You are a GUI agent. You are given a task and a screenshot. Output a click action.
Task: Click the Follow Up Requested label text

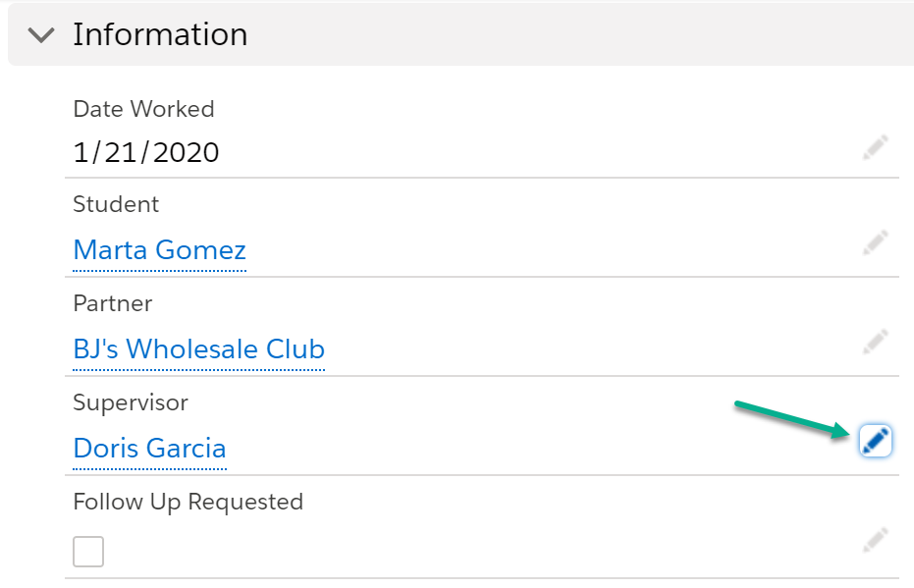pos(188,502)
